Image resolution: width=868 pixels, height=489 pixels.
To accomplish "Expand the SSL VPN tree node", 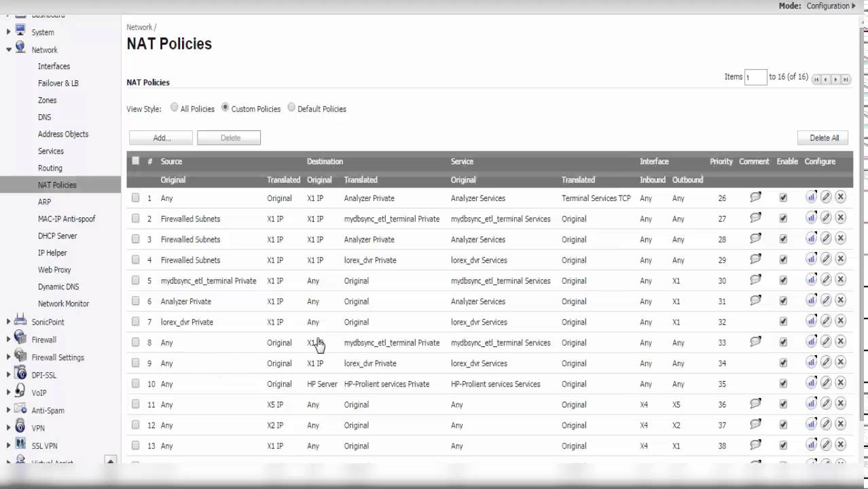I will click(9, 446).
